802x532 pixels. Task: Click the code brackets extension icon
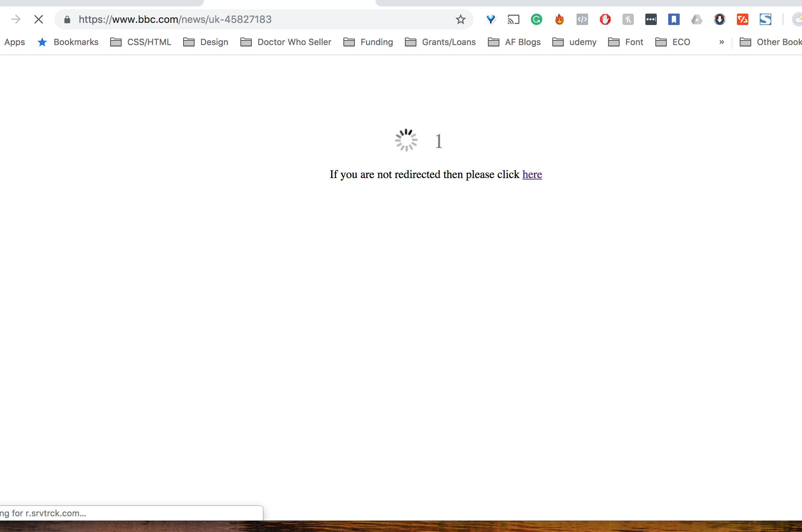582,19
